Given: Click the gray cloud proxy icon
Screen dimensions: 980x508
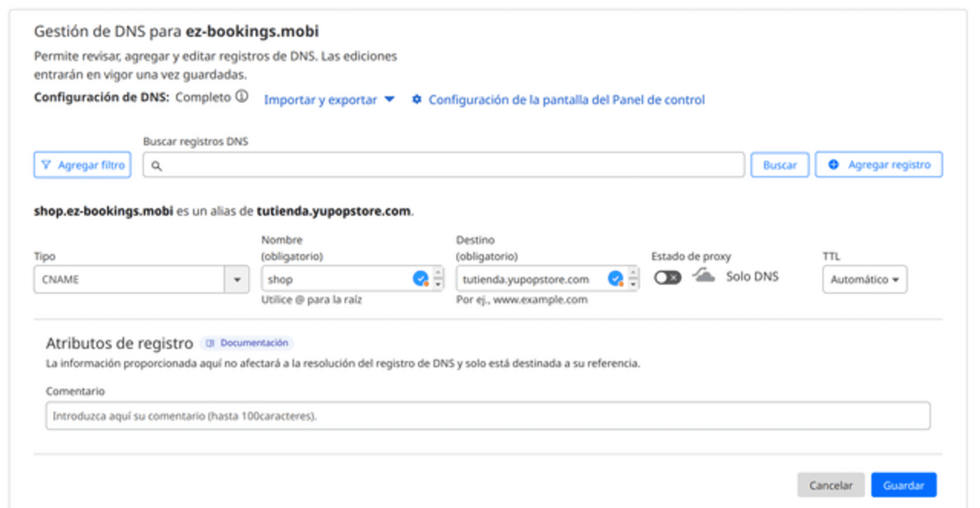Looking at the screenshot, I should tap(704, 276).
